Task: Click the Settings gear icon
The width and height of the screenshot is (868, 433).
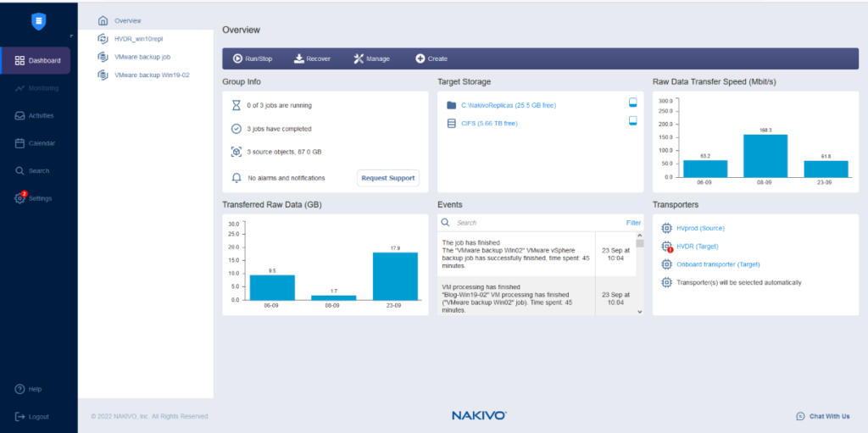Action: pyautogui.click(x=20, y=199)
